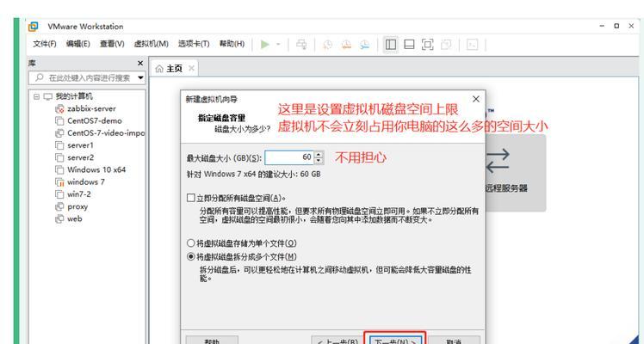
Task: Open the 帮助(H) menu
Action: (x=232, y=44)
